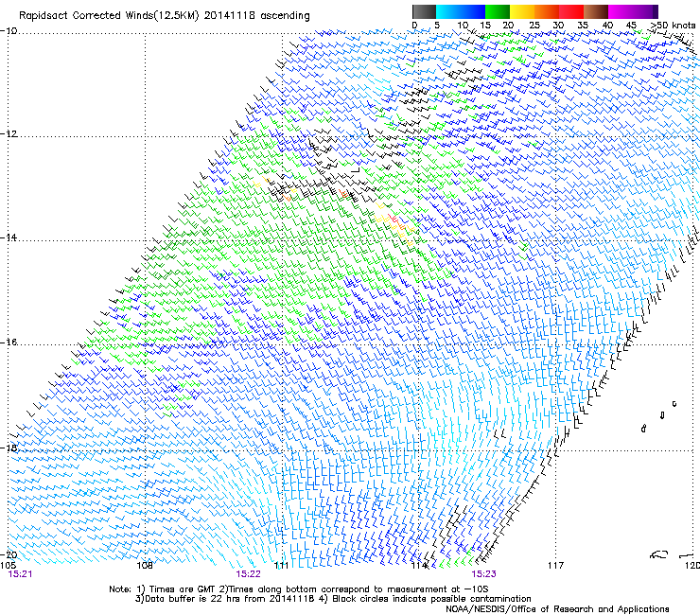
Task: Click the 15:23 purple time stamp
Action: [483, 574]
